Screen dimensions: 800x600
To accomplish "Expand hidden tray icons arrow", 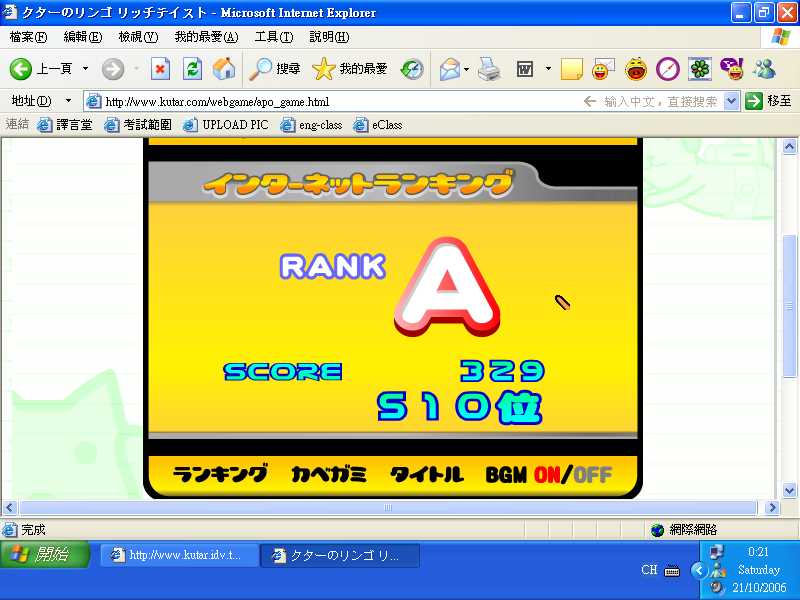I will point(699,570).
